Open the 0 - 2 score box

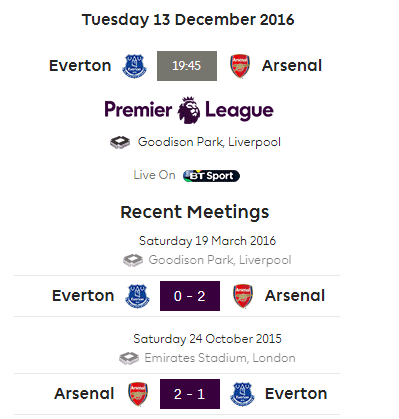(x=190, y=296)
